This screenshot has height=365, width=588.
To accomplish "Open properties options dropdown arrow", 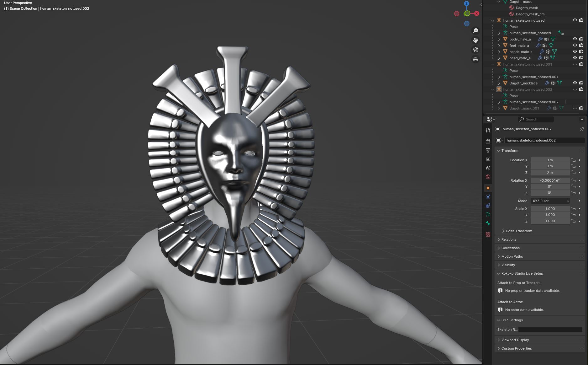I will tap(582, 119).
